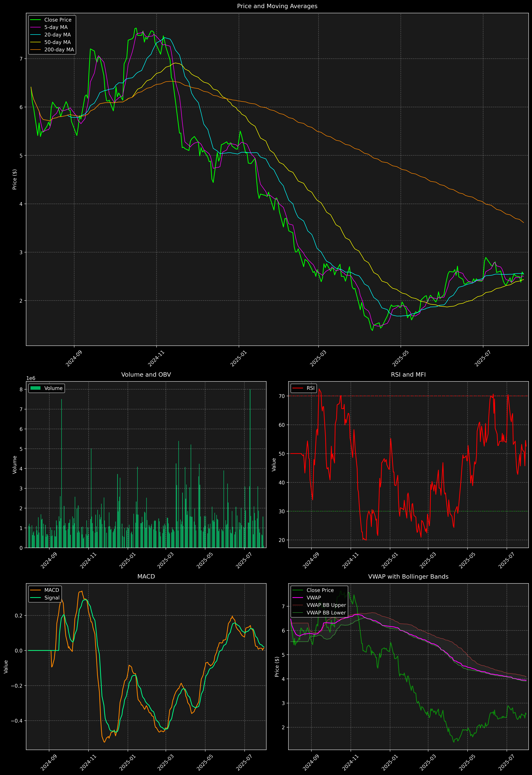Click y-axis tick "7" on the VWAP chart

pos(283,606)
